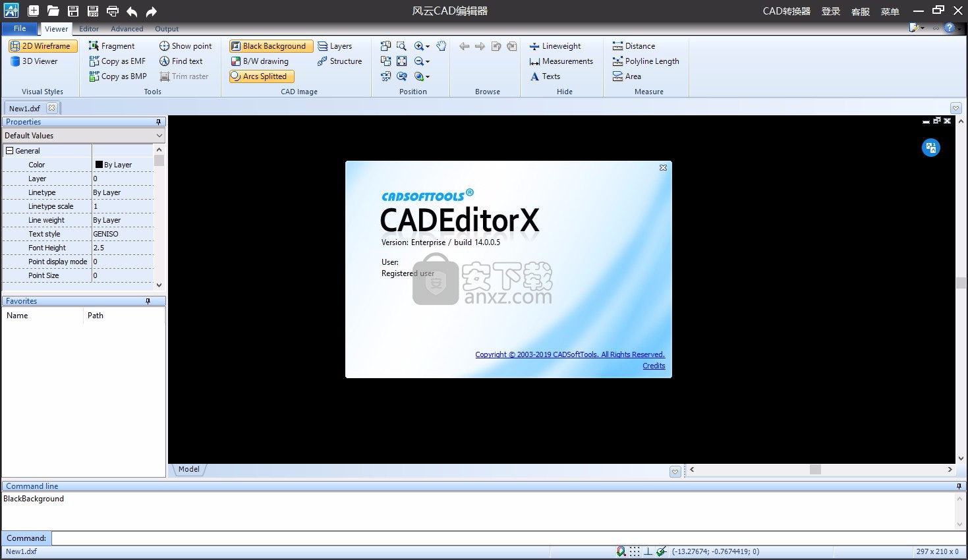Switch to the Output ribbon tab
This screenshot has height=560, width=968.
167,29
